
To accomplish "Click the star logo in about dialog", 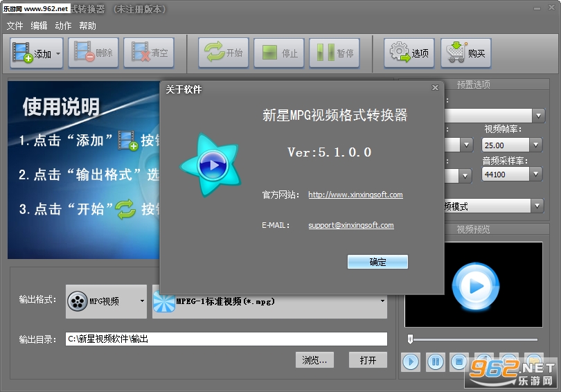I will pos(212,165).
